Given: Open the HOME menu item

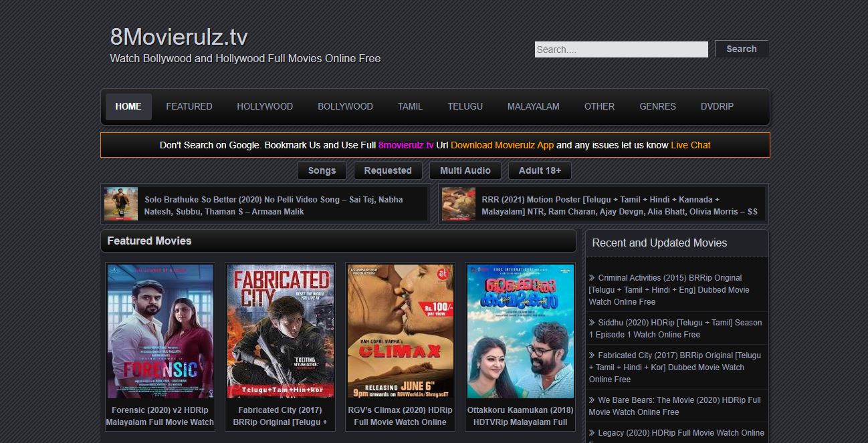Looking at the screenshot, I should tap(128, 106).
